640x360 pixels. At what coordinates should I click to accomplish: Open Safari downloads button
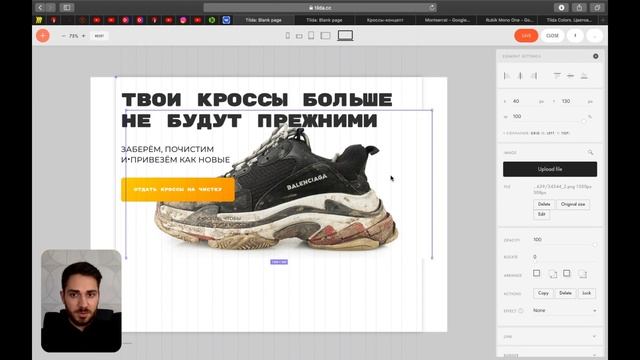[561, 7]
